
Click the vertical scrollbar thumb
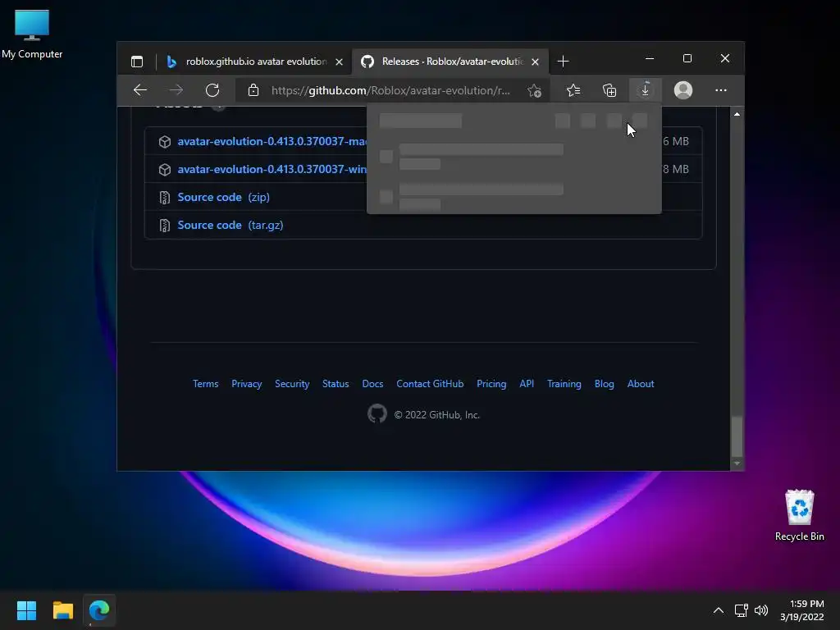(x=737, y=436)
